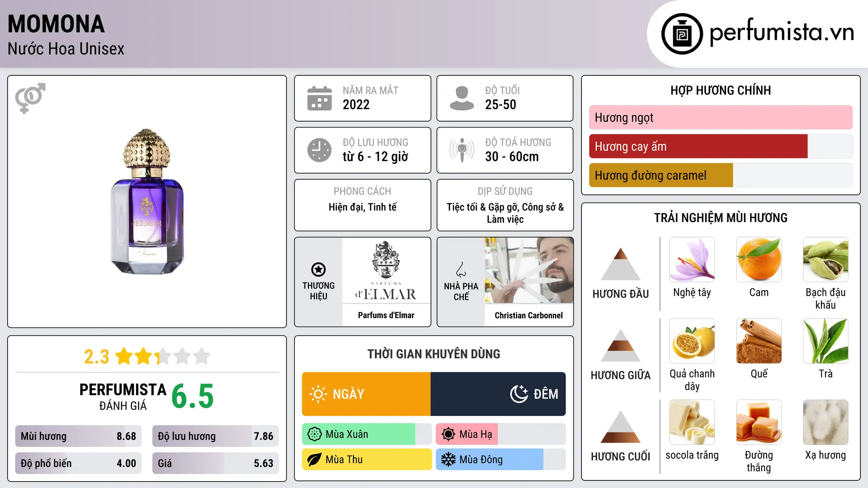
Task: Open the Momona perfume bottle image
Action: click(x=147, y=201)
